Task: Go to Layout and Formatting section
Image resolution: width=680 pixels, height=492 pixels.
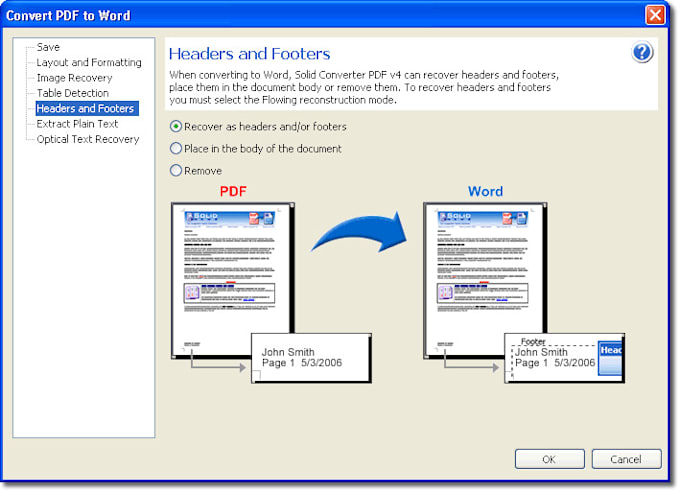Action: (x=89, y=62)
